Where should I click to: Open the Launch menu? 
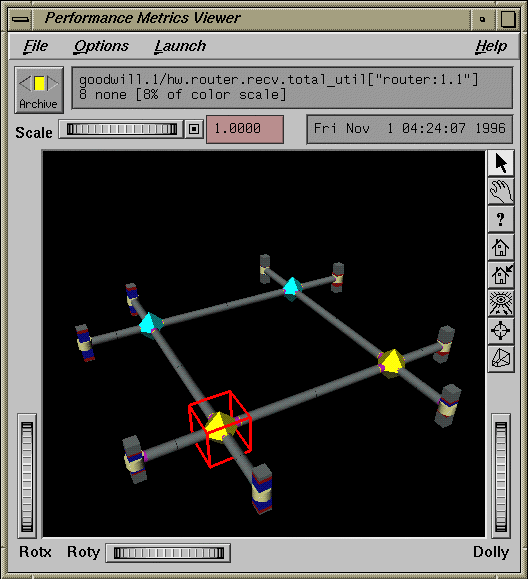(180, 46)
